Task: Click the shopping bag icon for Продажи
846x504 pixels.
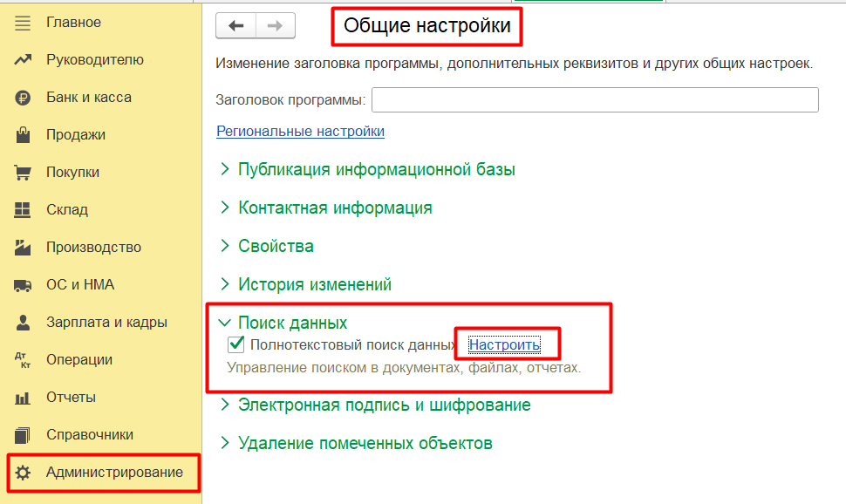Action: click(24, 135)
